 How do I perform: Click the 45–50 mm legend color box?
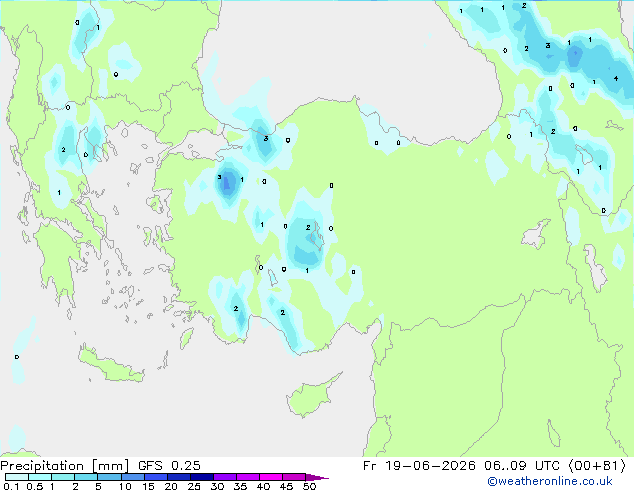pos(294,477)
